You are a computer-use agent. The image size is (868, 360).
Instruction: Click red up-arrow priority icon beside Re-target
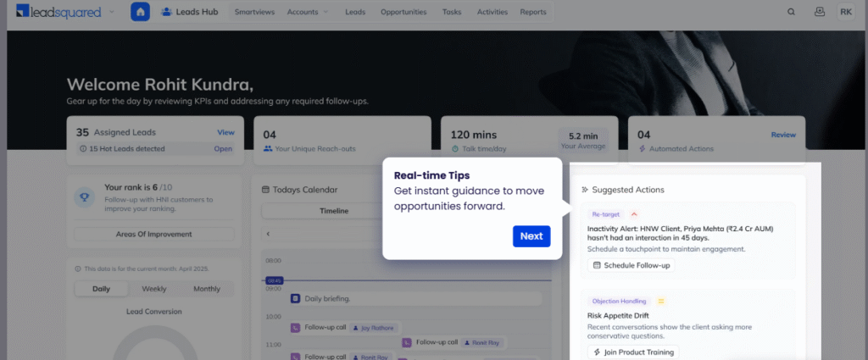pos(634,214)
